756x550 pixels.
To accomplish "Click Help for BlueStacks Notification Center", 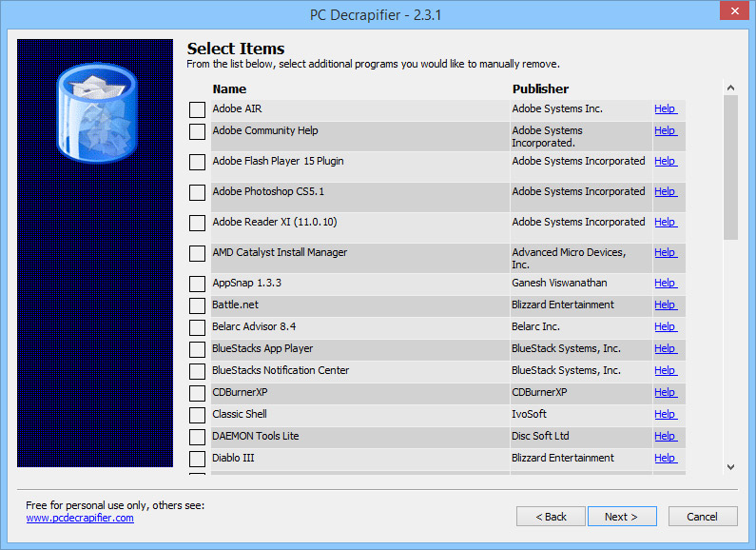I will point(666,370).
